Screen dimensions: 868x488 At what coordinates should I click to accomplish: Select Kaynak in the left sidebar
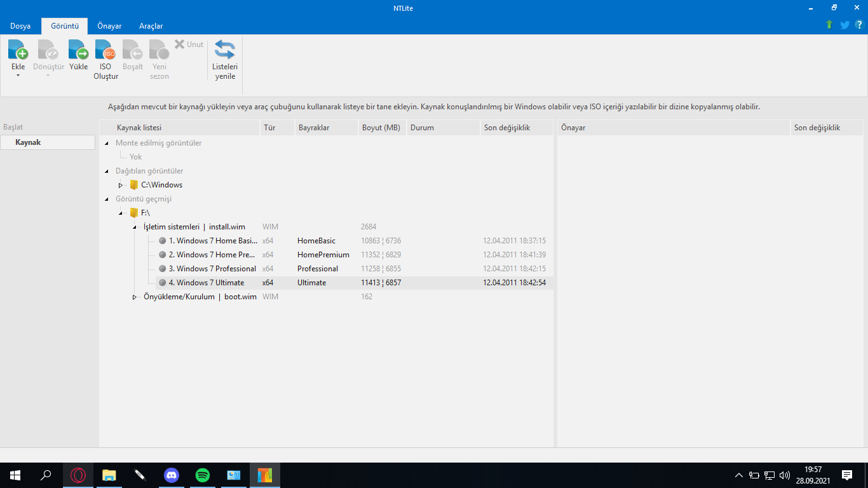tap(48, 142)
